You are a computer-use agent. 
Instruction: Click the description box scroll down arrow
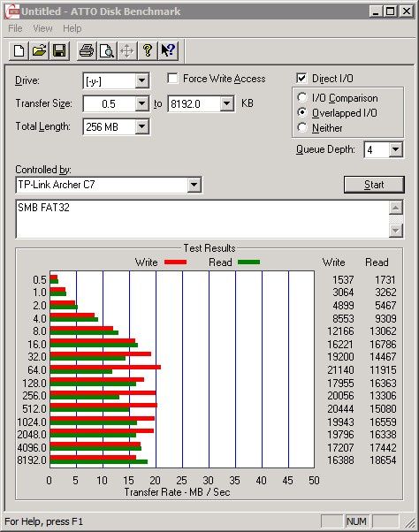coord(396,231)
